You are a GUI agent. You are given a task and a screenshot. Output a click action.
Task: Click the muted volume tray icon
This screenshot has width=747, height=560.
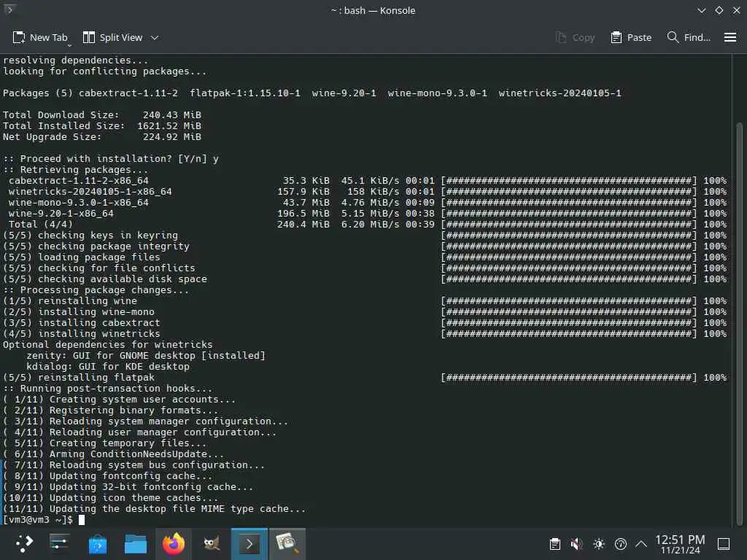pyautogui.click(x=576, y=544)
